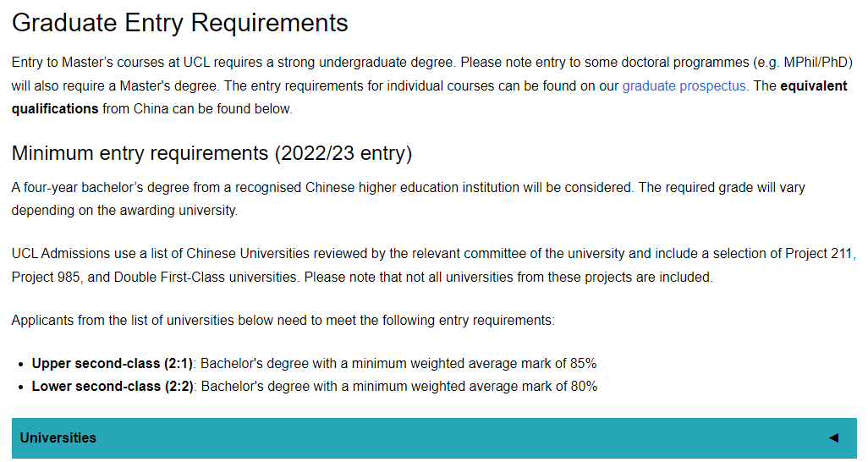Click sentence starting 'Applicants from the list'

(283, 321)
